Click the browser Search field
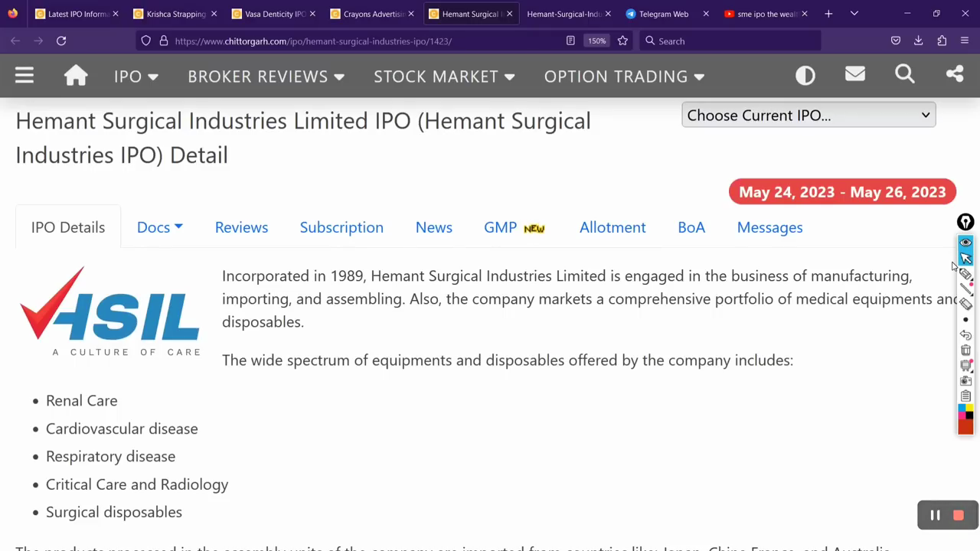This screenshot has height=551, width=980. [731, 41]
